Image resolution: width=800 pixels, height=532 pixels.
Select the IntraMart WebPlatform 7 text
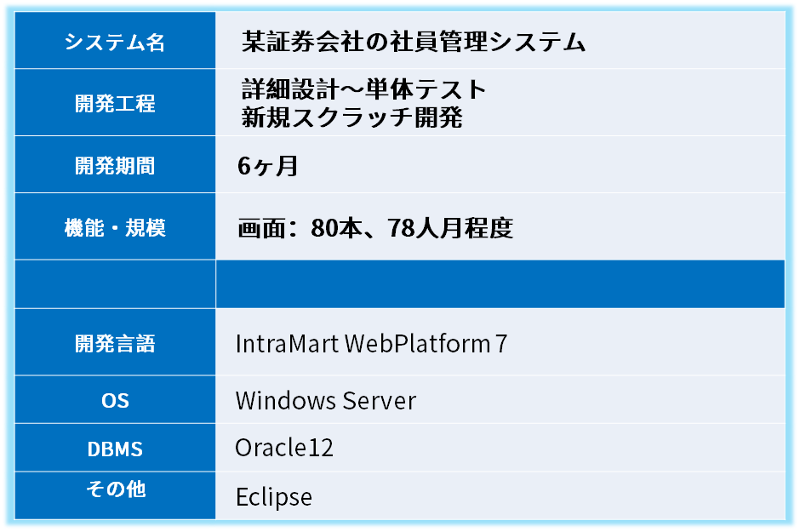pyautogui.click(x=371, y=344)
